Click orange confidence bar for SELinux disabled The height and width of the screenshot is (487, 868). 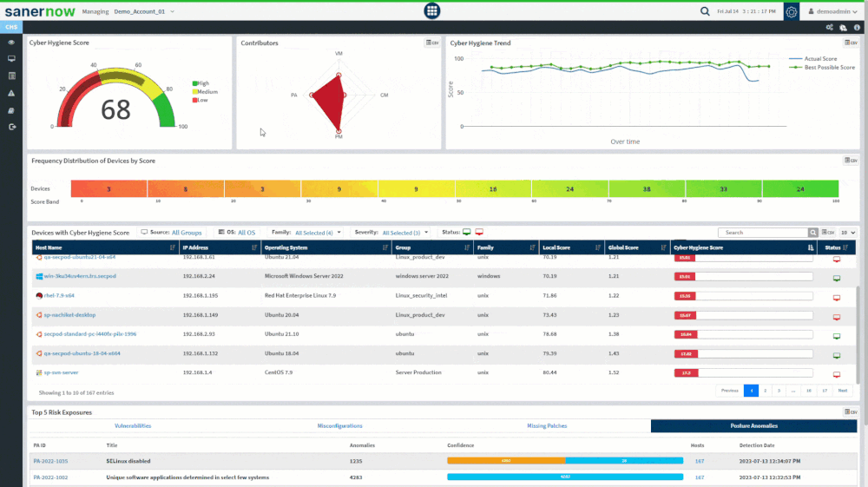click(506, 460)
